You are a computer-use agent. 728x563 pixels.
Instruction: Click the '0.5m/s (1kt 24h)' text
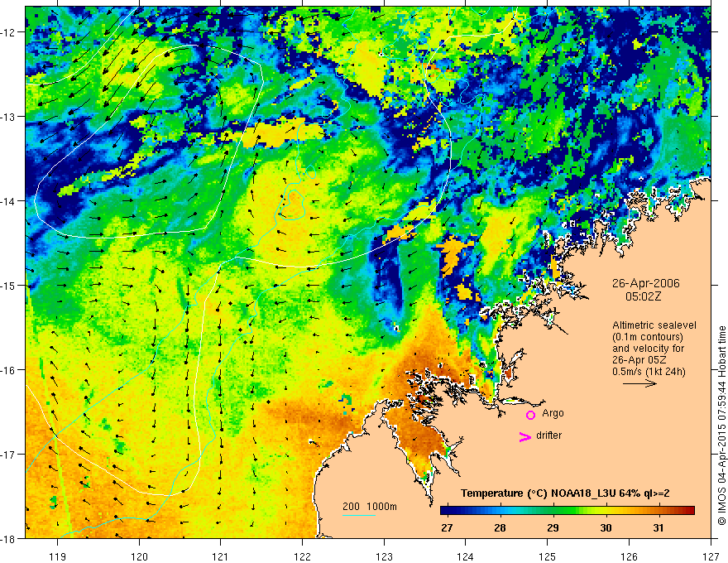pos(649,371)
